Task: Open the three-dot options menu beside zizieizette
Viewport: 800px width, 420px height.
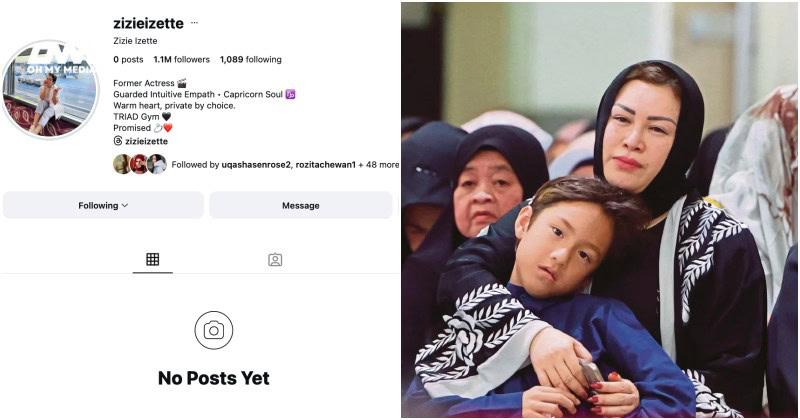Action: tap(194, 22)
